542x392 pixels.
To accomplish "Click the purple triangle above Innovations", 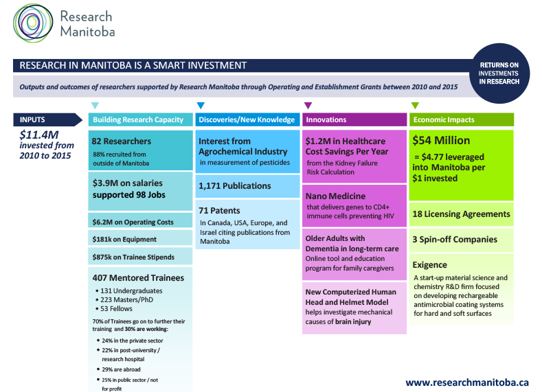I will pyautogui.click(x=308, y=105).
